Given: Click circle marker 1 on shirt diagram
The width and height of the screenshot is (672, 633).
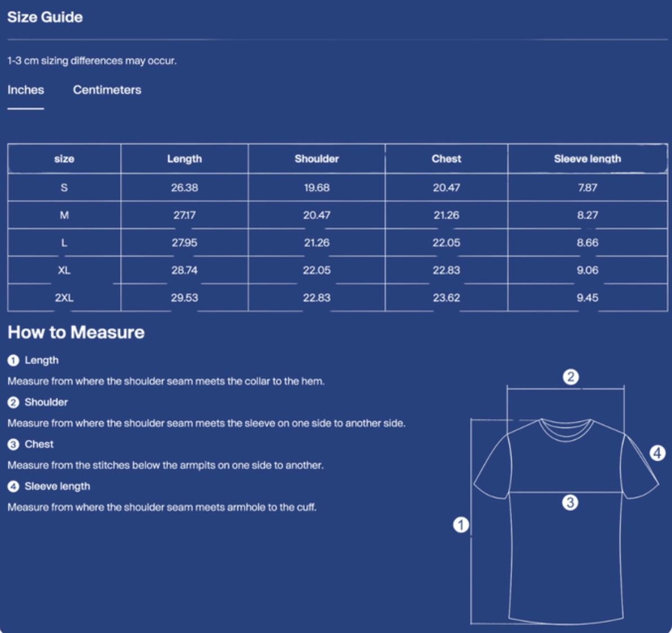Looking at the screenshot, I should click(x=461, y=524).
